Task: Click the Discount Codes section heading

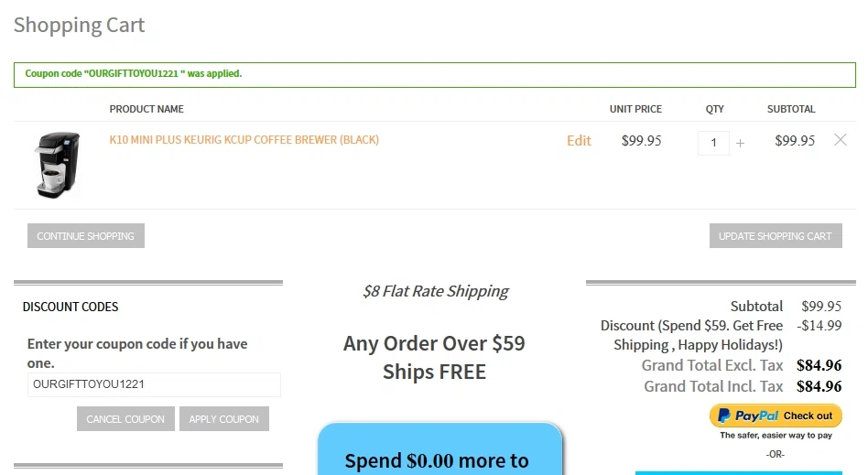Action: coord(71,307)
